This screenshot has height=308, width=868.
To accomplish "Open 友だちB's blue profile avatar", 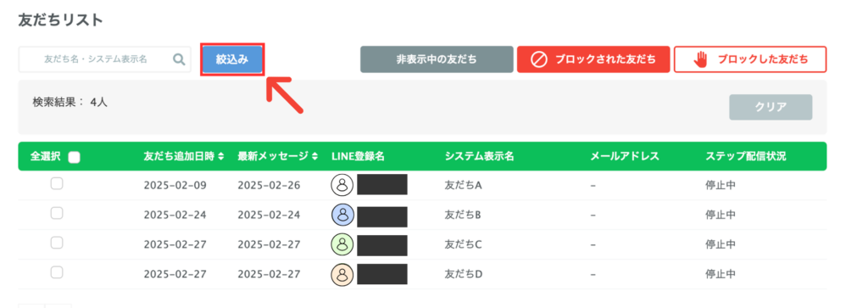I will point(342,215).
